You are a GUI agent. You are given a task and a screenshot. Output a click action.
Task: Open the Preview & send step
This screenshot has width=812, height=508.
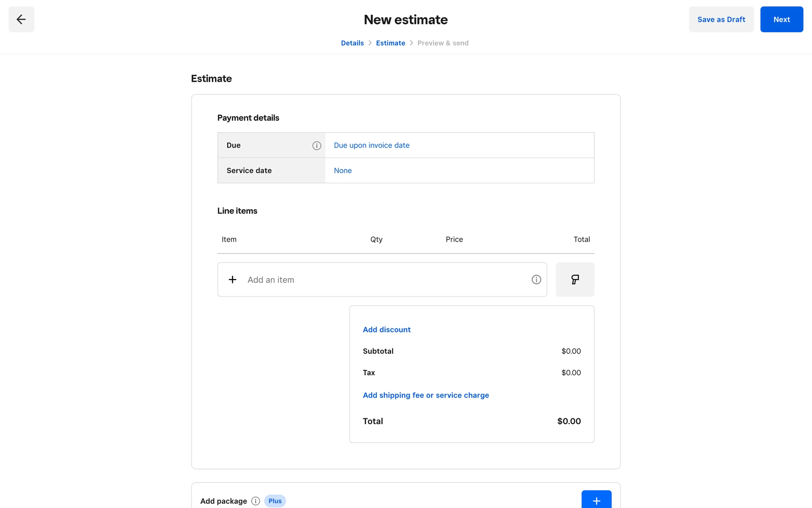[443, 43]
